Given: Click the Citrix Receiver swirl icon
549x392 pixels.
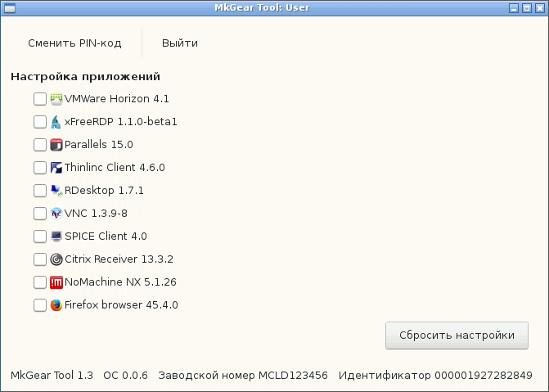Looking at the screenshot, I should pyautogui.click(x=56, y=259).
